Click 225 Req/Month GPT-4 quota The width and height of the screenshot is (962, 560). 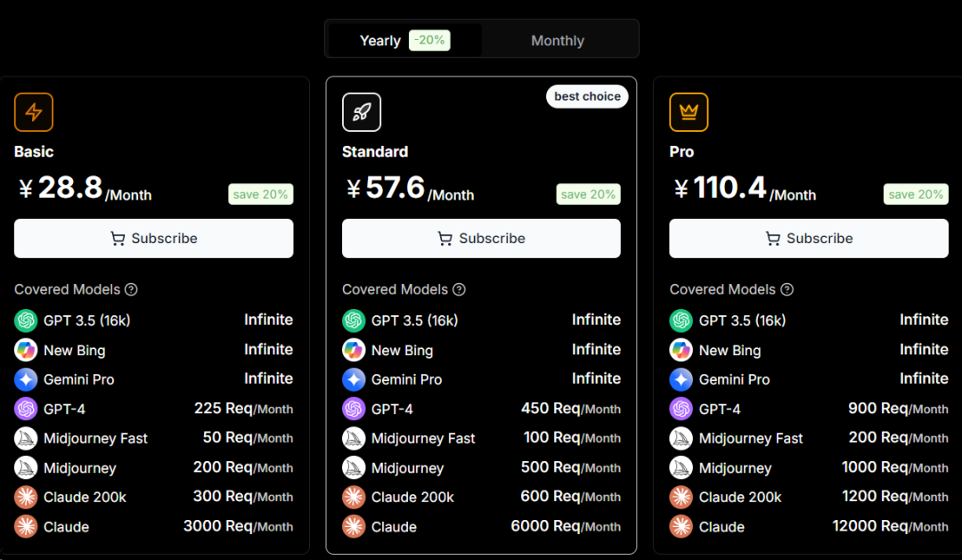pos(243,409)
